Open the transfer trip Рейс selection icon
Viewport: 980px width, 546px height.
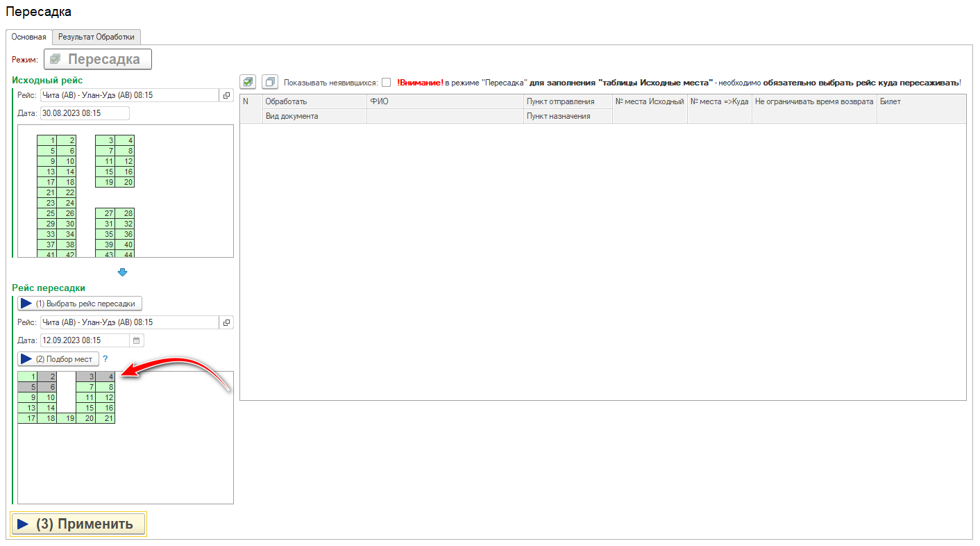click(226, 322)
